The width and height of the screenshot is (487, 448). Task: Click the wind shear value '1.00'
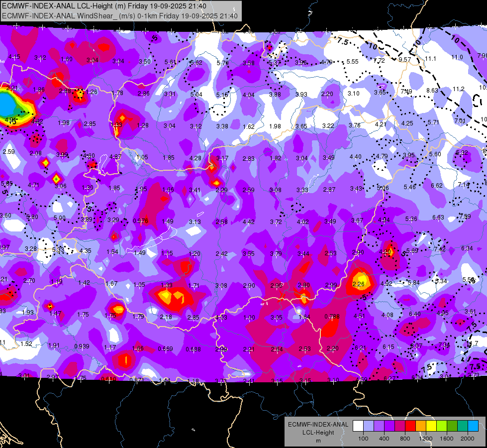coord(249,318)
